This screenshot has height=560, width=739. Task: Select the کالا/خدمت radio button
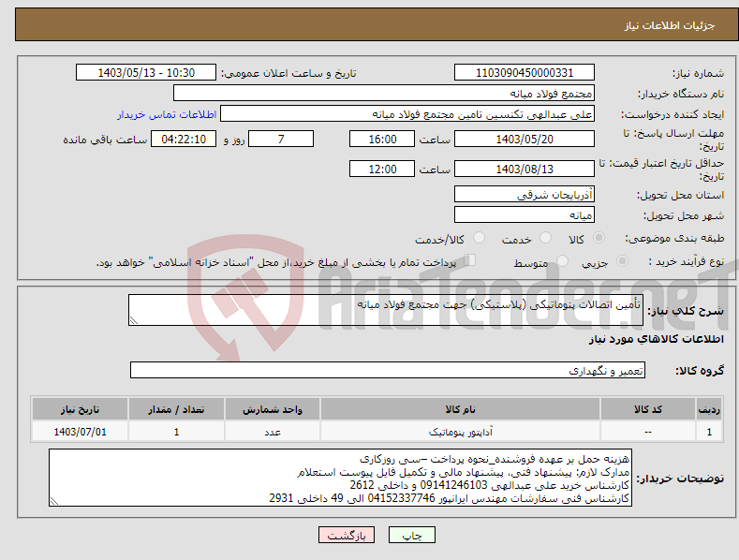coord(479,238)
